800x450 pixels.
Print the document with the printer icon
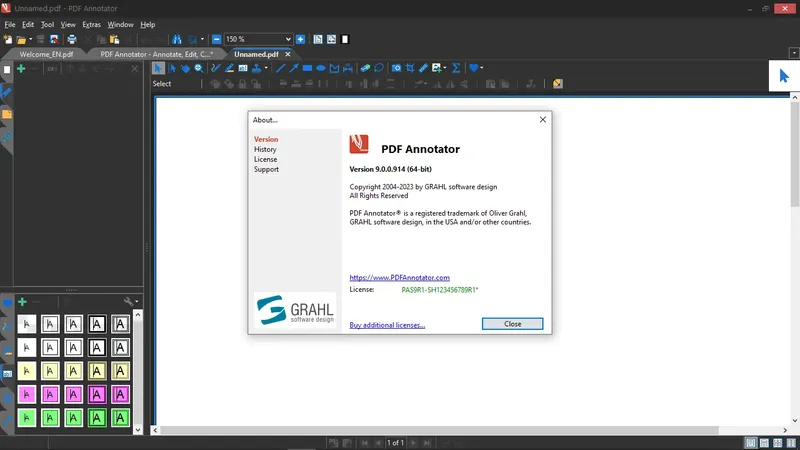[72, 39]
